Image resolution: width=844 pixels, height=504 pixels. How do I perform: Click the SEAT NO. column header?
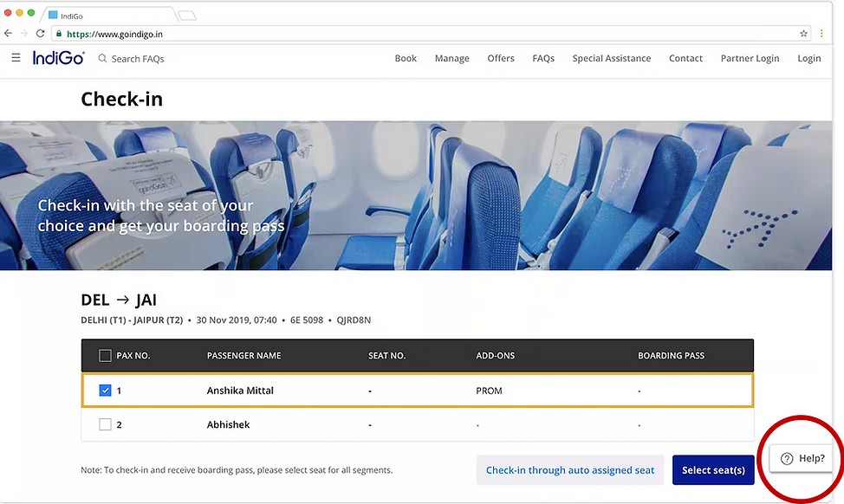click(387, 356)
